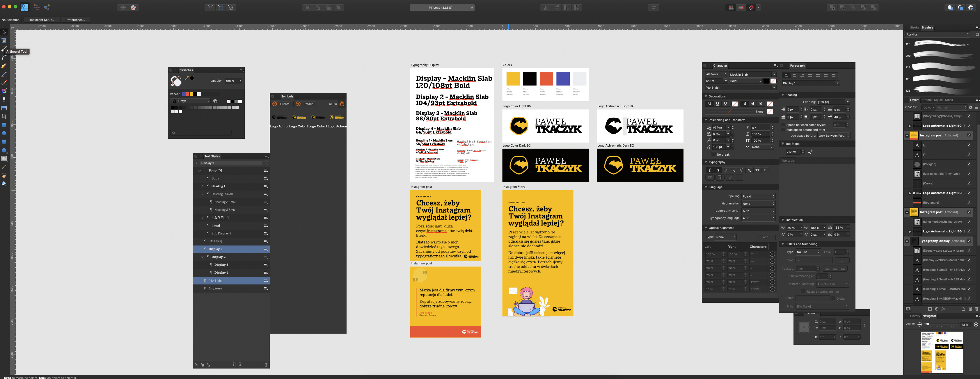980x379 pixels.
Task: Collapse Base PL group in Text Styles
Action: 199,171
